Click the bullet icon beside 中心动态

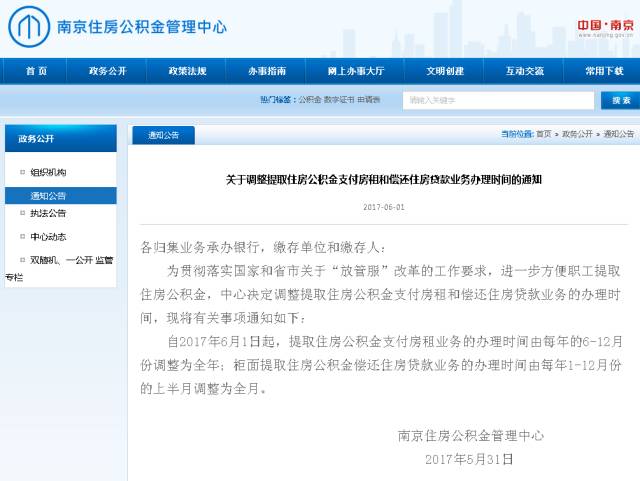click(22, 236)
